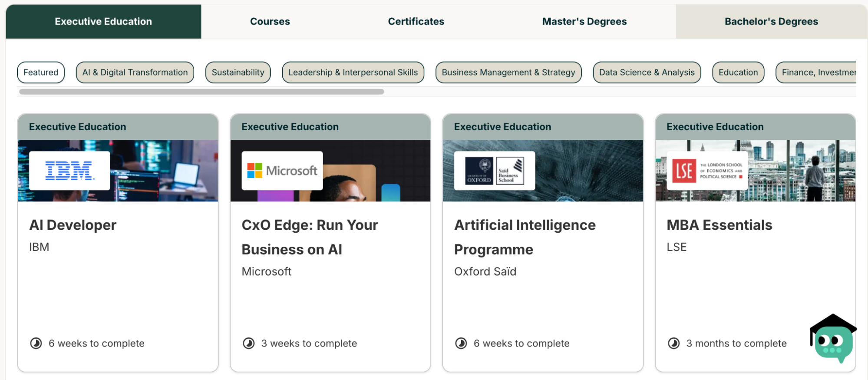Image resolution: width=868 pixels, height=380 pixels.
Task: Switch to the Courses tab
Action: (270, 21)
